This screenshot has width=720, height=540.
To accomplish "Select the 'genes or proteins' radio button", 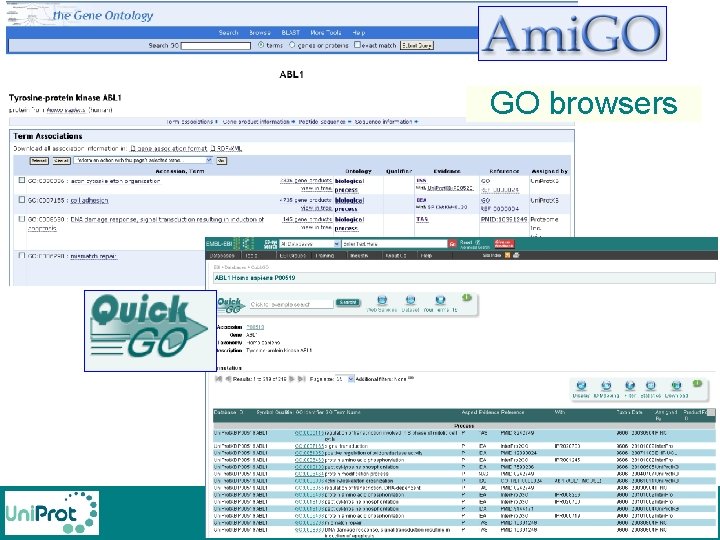I will (x=292, y=45).
